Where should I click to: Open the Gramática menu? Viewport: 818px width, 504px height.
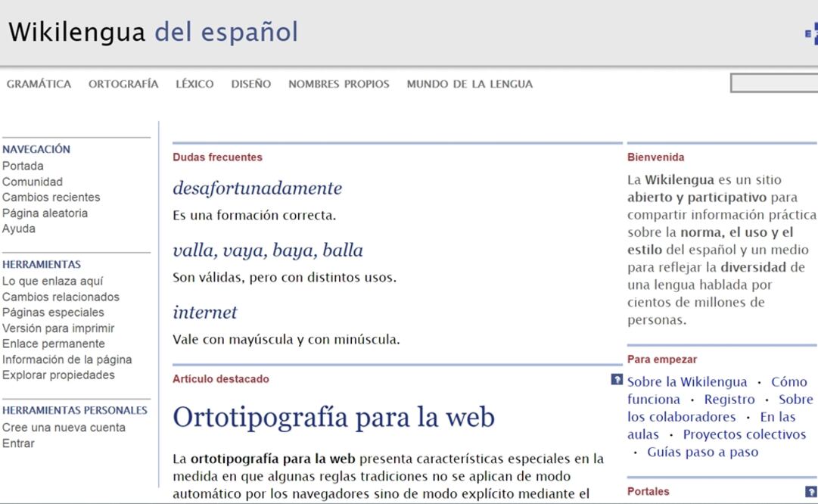pos(39,84)
